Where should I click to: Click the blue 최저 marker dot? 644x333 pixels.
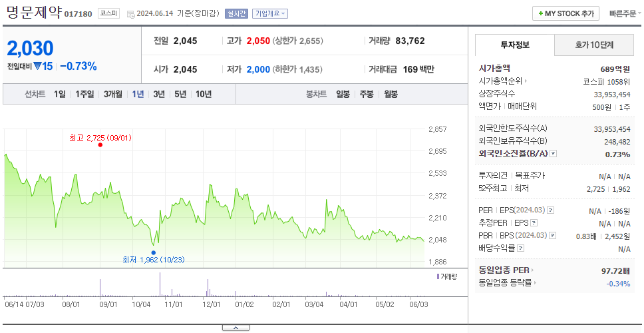point(154,253)
